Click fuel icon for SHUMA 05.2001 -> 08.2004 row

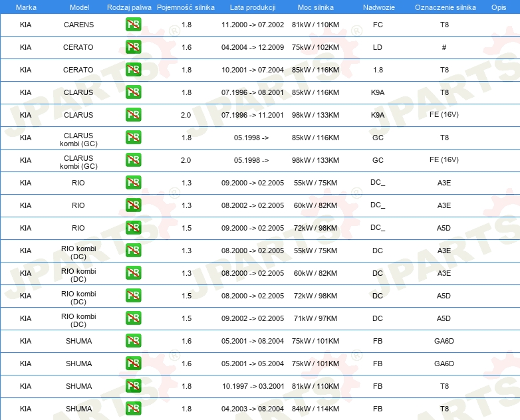[x=133, y=340]
